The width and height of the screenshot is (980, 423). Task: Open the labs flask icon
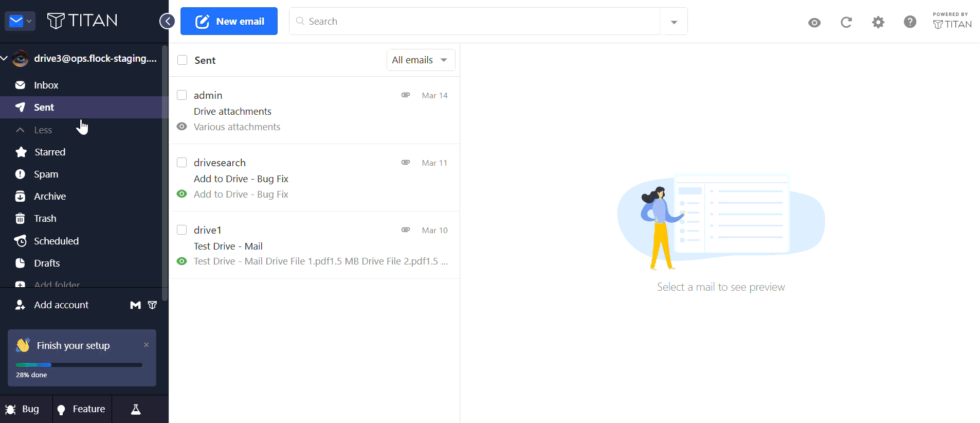point(136,409)
